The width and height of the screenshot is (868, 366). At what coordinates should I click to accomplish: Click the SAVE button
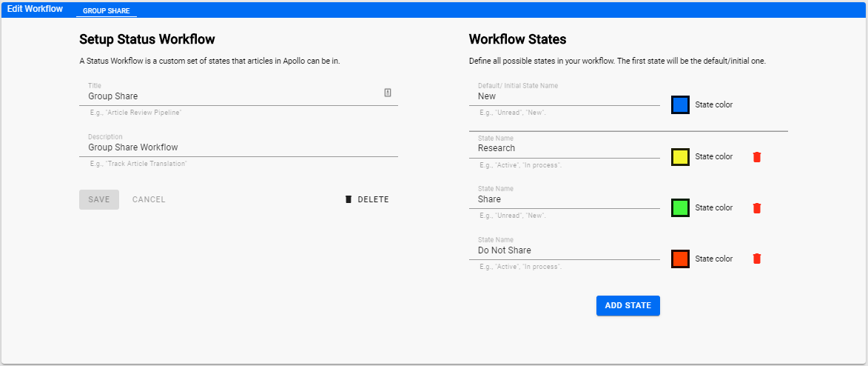click(99, 199)
